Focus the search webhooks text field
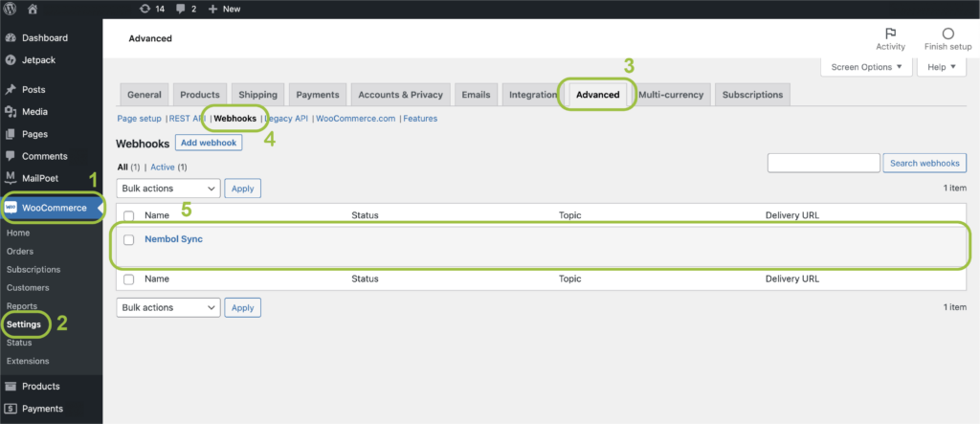The width and height of the screenshot is (980, 424). [824, 164]
